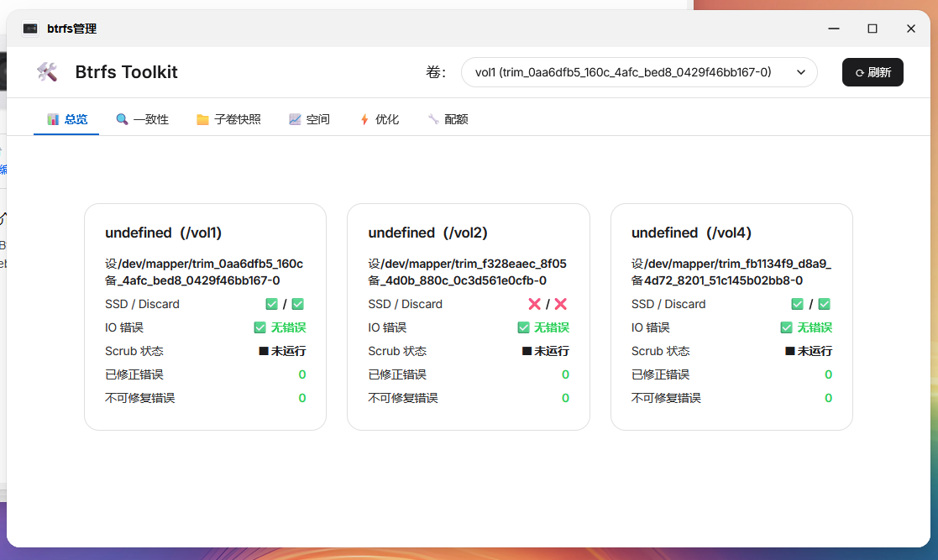
Task: Click the dropdown chevron arrow of volume selector
Action: coord(801,72)
